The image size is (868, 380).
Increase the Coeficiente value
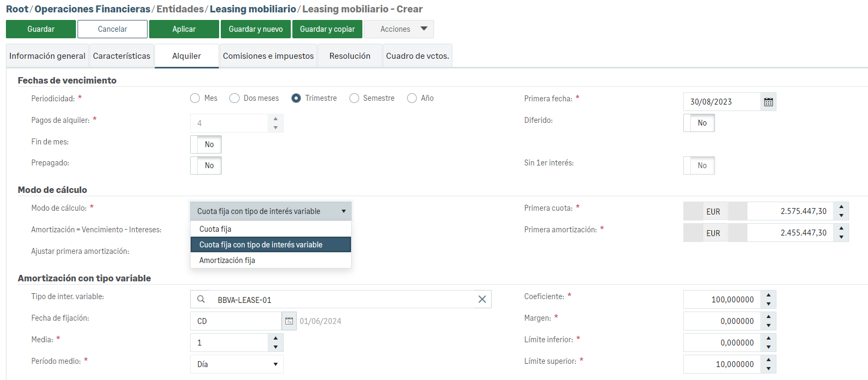(768, 295)
